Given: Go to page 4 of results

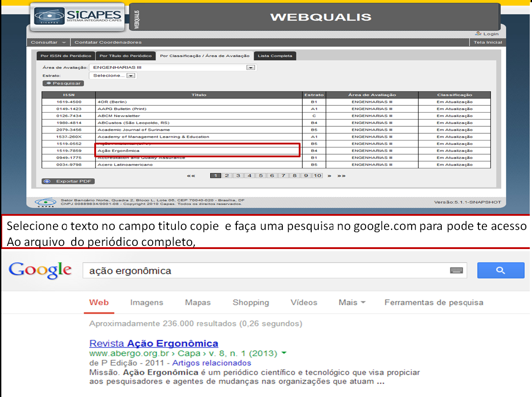Looking at the screenshot, I should pyautogui.click(x=249, y=176).
